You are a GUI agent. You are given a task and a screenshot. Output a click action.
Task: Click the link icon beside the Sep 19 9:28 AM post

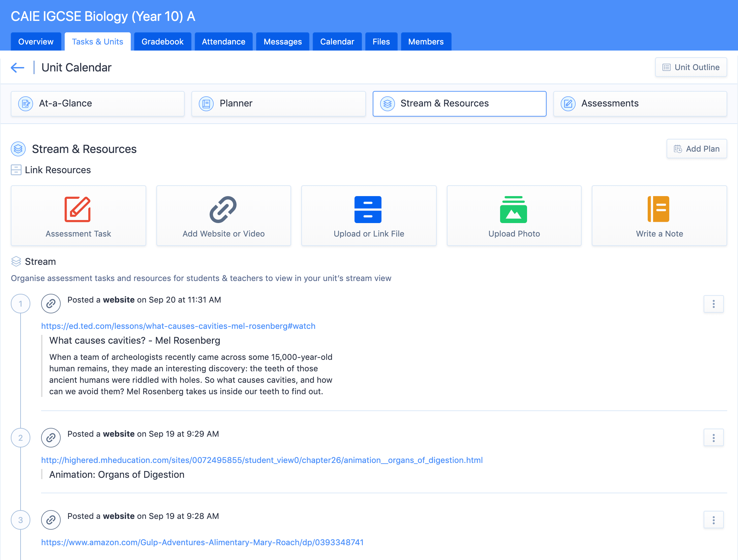(51, 520)
